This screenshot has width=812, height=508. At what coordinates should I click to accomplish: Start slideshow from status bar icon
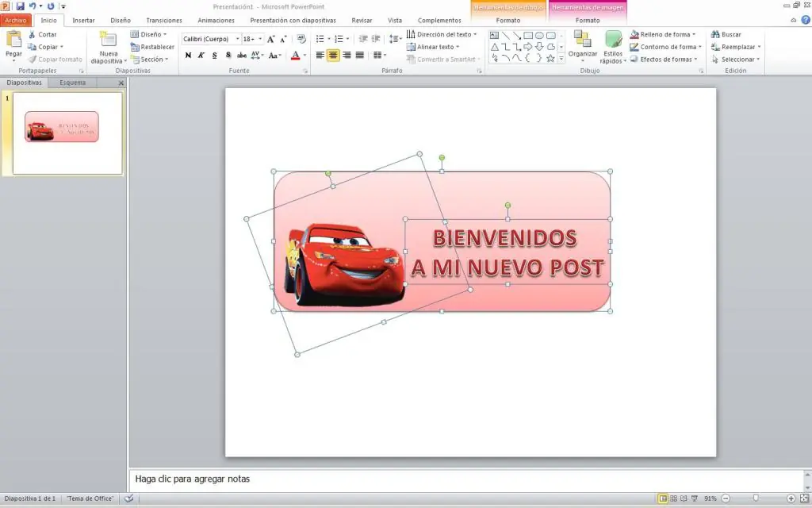point(695,498)
